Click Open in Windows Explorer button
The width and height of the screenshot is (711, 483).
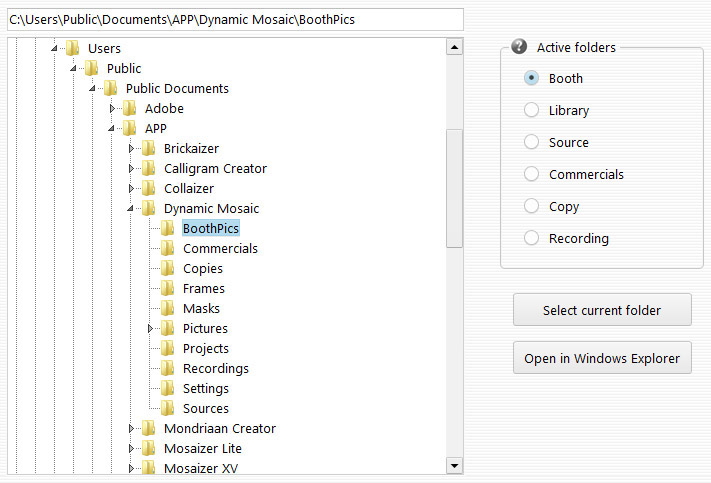point(602,358)
